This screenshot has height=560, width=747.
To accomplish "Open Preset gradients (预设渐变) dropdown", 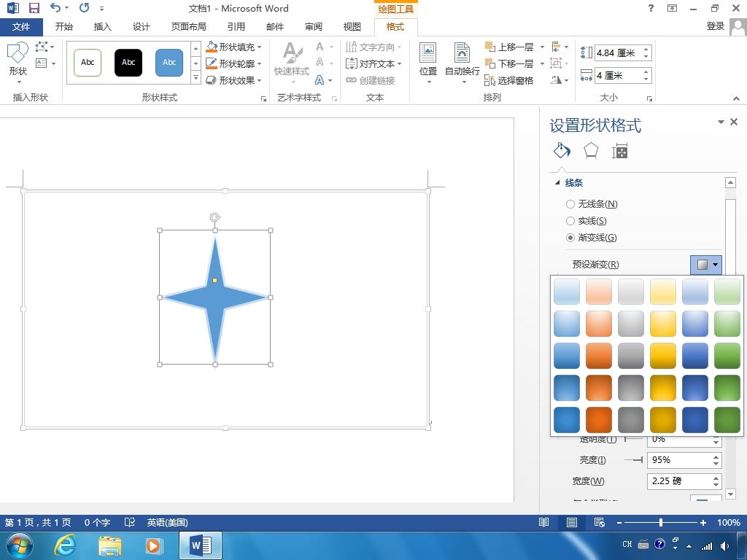I will pyautogui.click(x=706, y=264).
